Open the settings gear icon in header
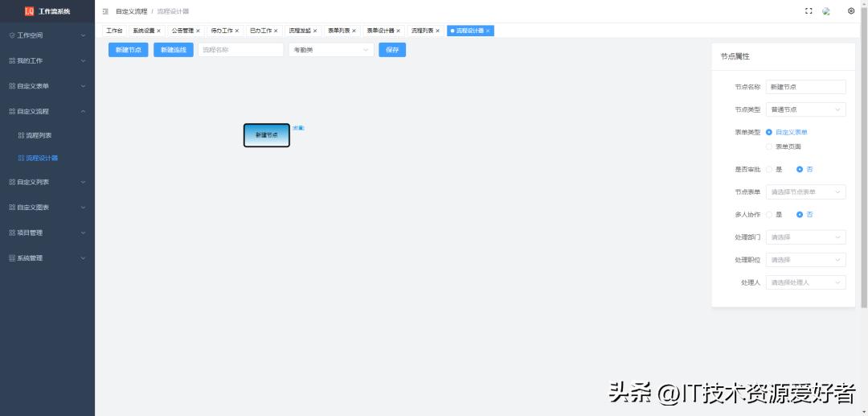868x416 pixels. click(x=851, y=11)
